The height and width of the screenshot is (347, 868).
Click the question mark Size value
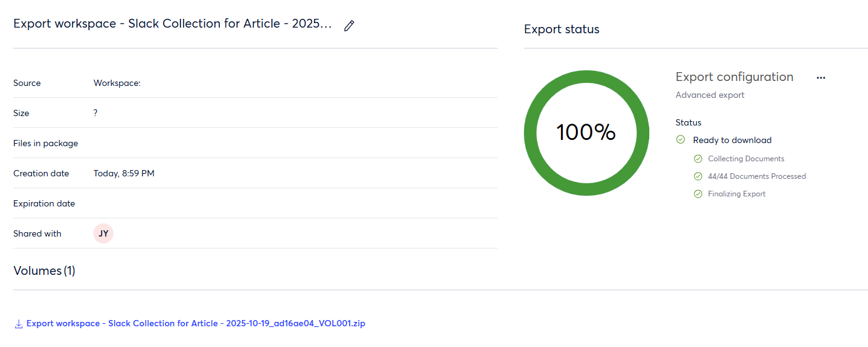pyautogui.click(x=95, y=113)
